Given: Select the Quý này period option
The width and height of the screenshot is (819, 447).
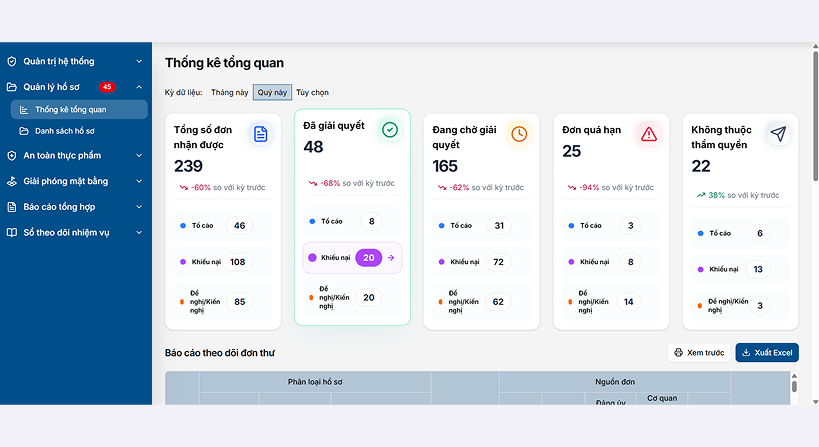Looking at the screenshot, I should 272,92.
